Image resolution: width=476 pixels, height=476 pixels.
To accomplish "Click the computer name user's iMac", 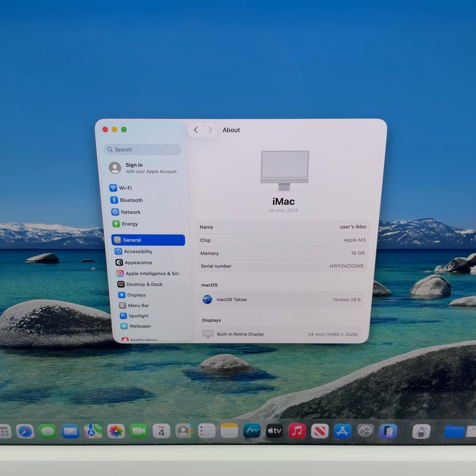I will (353, 227).
